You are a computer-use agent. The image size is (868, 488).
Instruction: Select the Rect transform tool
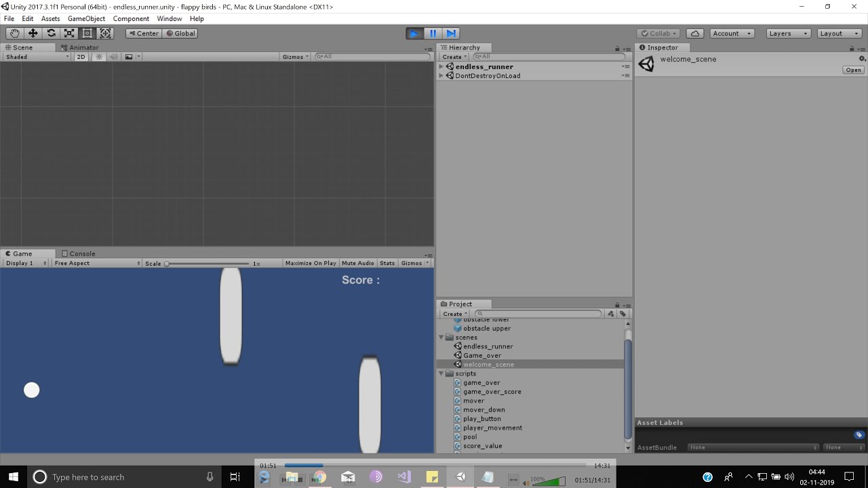pos(87,33)
